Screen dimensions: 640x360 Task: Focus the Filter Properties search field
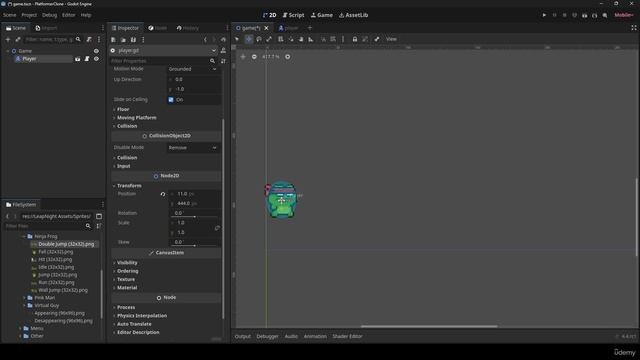pyautogui.click(x=163, y=61)
